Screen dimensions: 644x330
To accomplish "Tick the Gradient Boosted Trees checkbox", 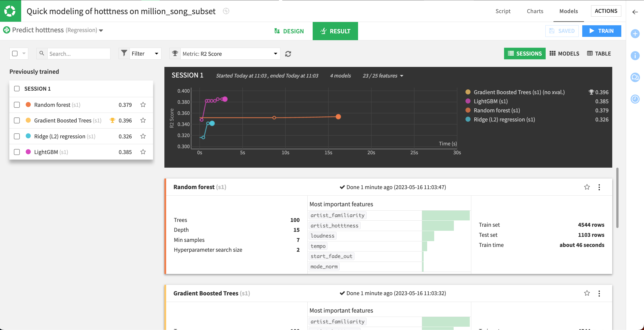I will (17, 120).
